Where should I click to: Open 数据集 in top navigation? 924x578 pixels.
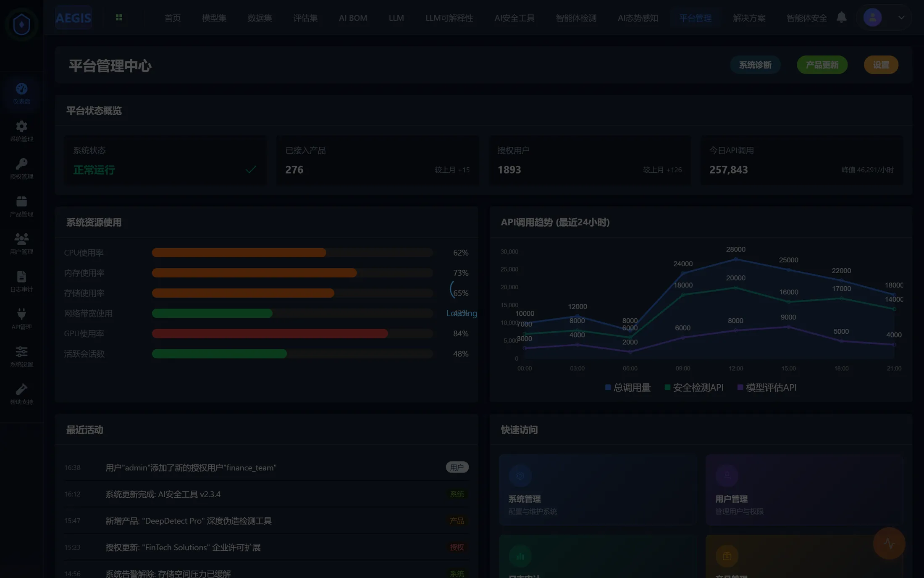(260, 18)
